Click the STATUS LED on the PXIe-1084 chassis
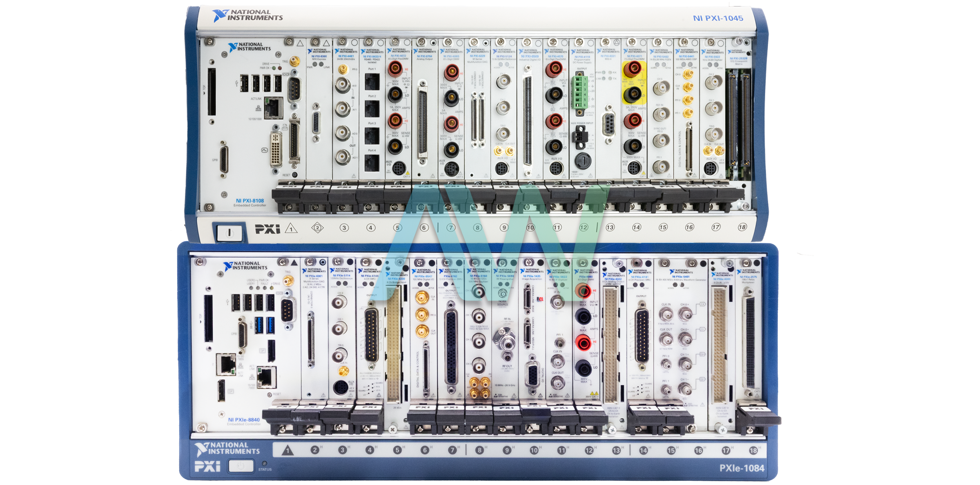 pyautogui.click(x=265, y=463)
